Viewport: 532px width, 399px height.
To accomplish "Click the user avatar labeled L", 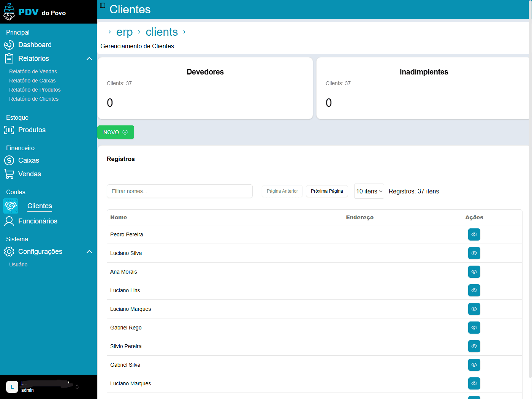I will [x=12, y=387].
